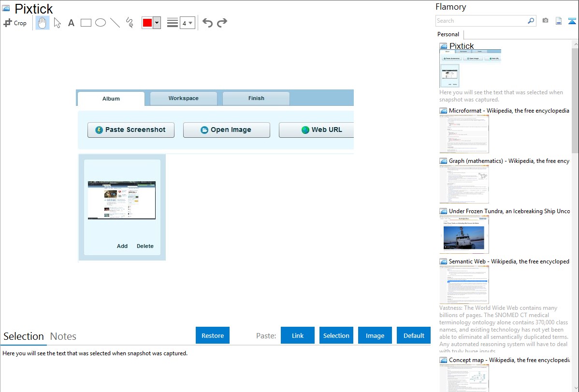Click the Semantic Web title text
579x392 pixels.
[x=509, y=261]
